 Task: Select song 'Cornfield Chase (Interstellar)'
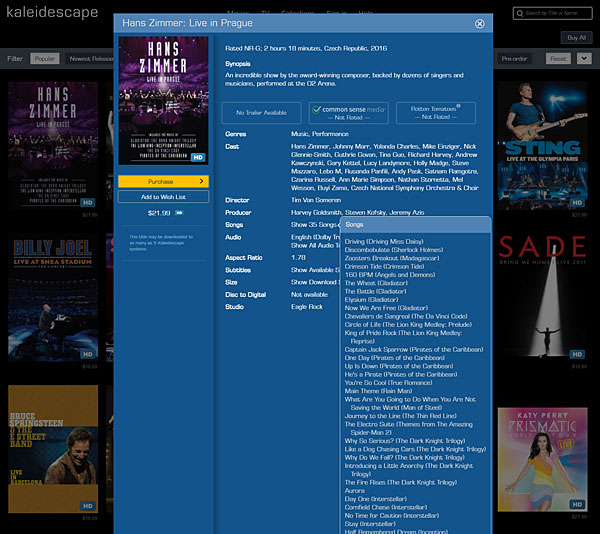click(386, 508)
